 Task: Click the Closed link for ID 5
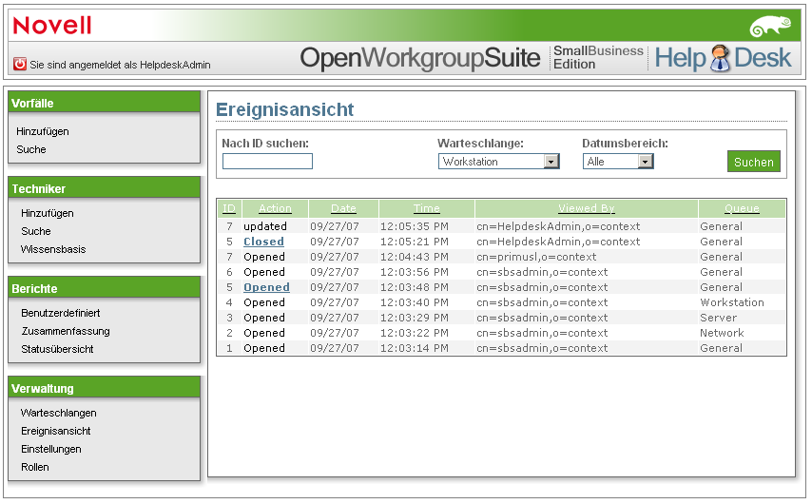point(263,242)
